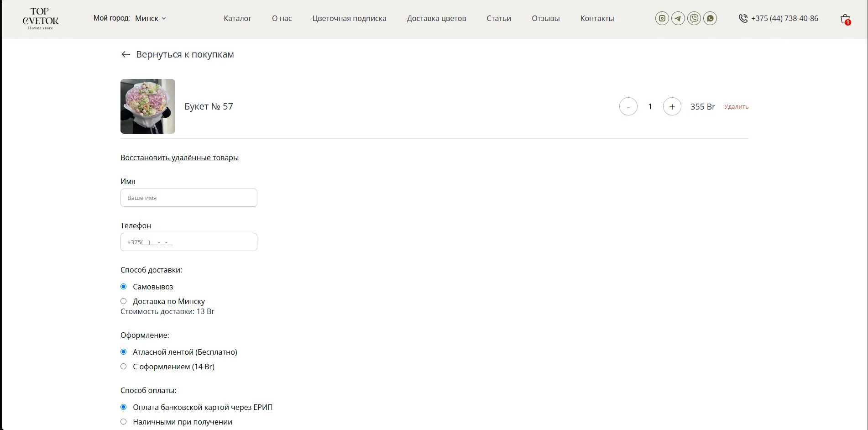Click the phone handset icon
Image resolution: width=868 pixels, height=430 pixels.
[743, 18]
